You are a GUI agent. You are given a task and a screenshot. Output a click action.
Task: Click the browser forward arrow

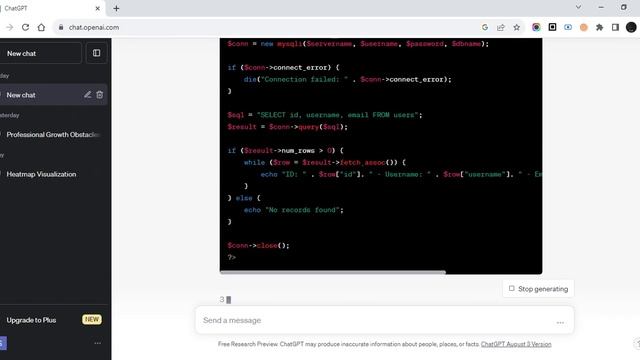point(10,27)
